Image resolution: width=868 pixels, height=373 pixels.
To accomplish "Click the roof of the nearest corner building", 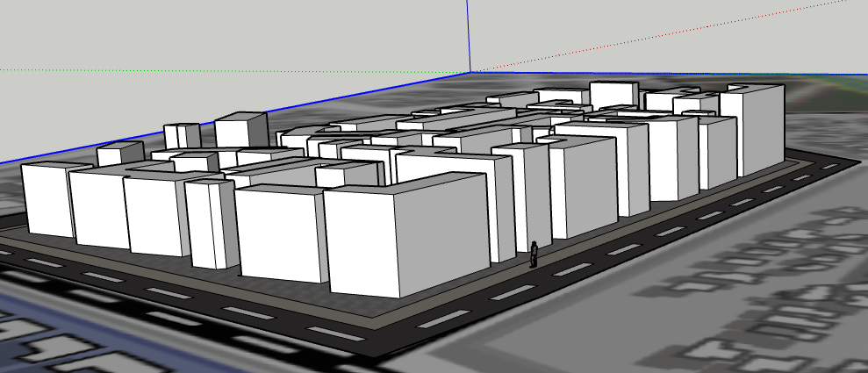I will click(404, 182).
